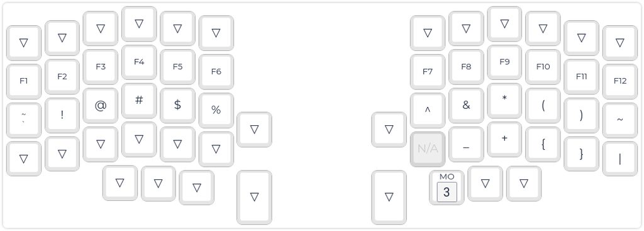Select the F7 key
Viewport: 644px width, 231px height.
[x=428, y=72]
